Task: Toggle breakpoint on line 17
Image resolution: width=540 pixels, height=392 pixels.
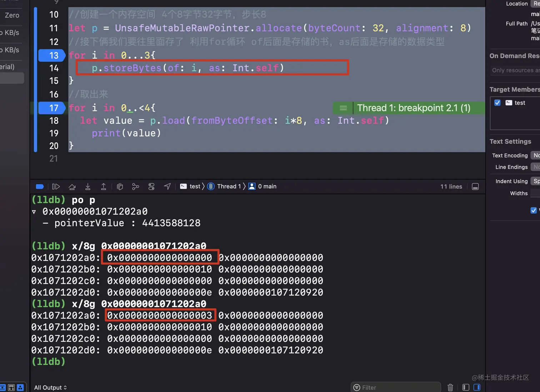Action: tap(52, 108)
